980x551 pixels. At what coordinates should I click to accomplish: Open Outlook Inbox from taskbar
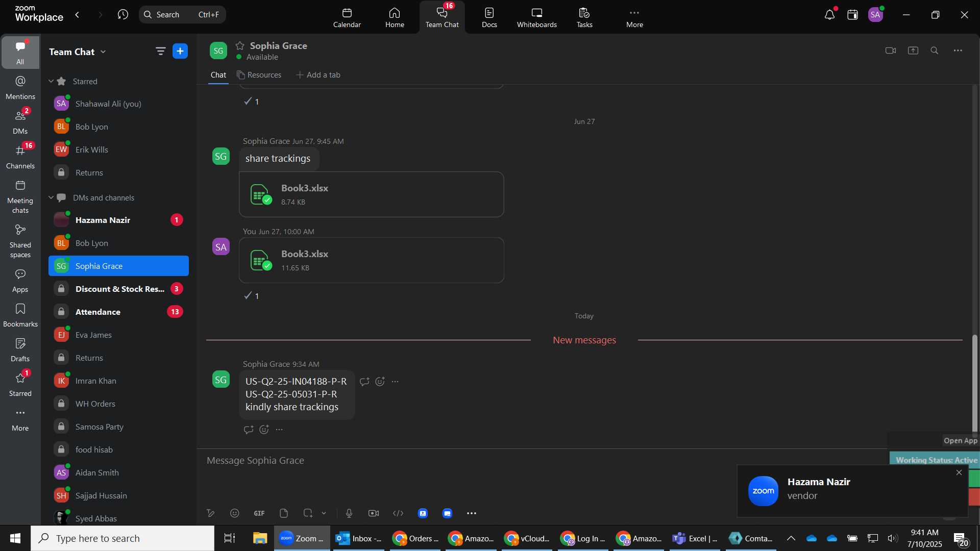(359, 538)
